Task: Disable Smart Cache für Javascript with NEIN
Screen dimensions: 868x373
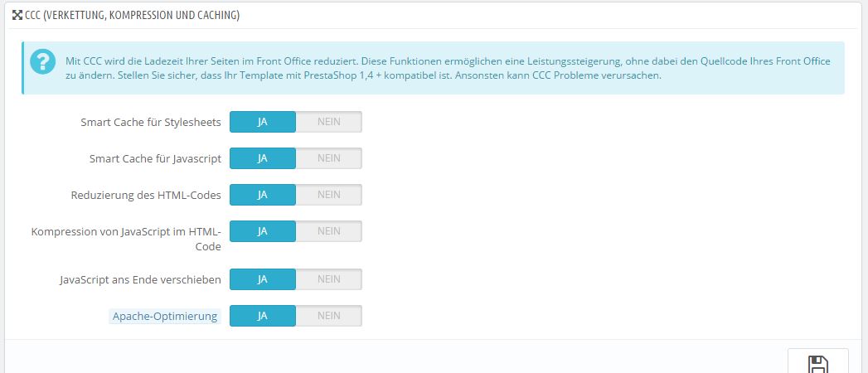Action: (328, 158)
